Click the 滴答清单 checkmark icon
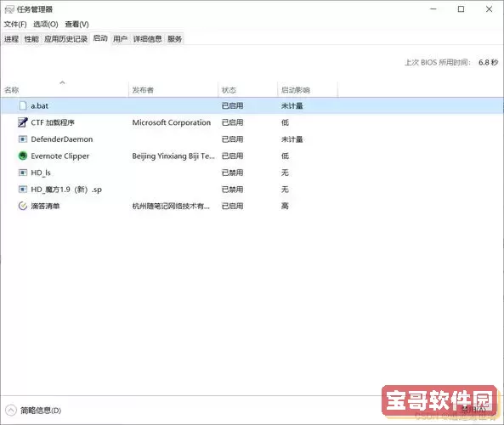This screenshot has height=425, width=504. click(23, 206)
